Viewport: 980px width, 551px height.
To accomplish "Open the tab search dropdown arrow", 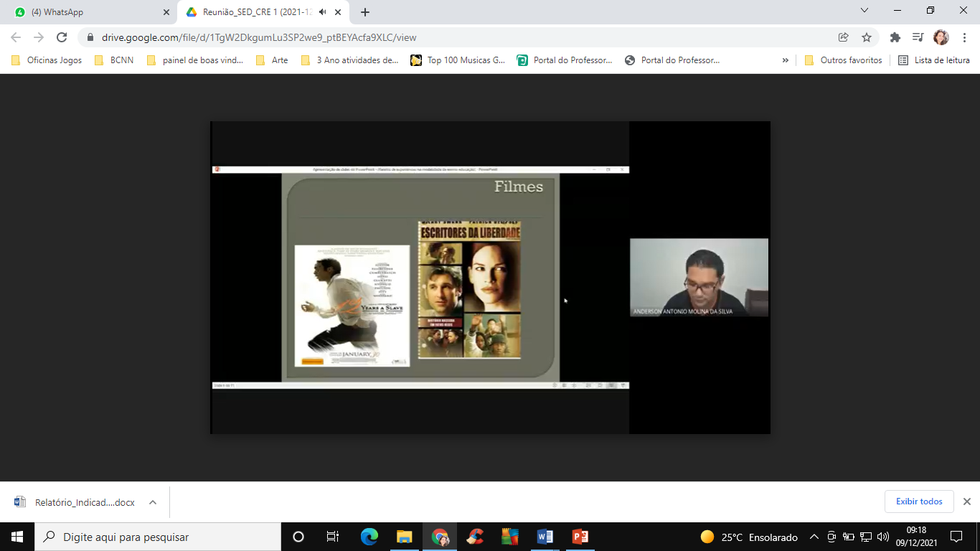I will [864, 11].
